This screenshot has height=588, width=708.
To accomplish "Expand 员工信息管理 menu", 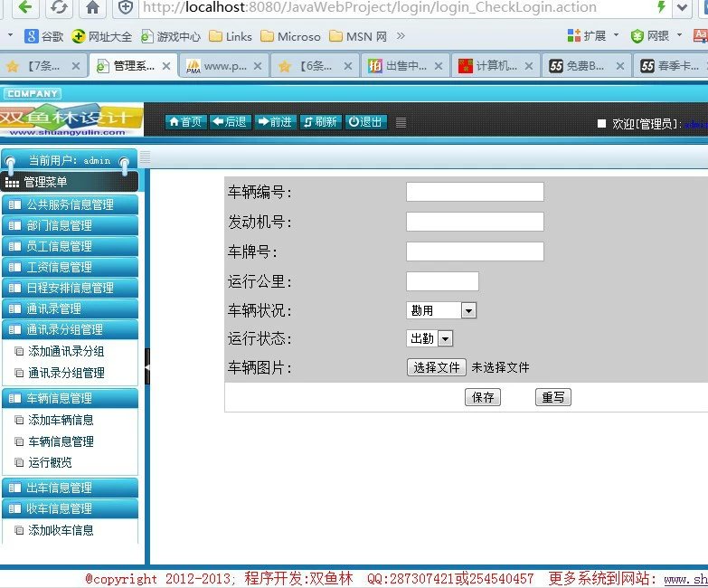I will (70, 246).
